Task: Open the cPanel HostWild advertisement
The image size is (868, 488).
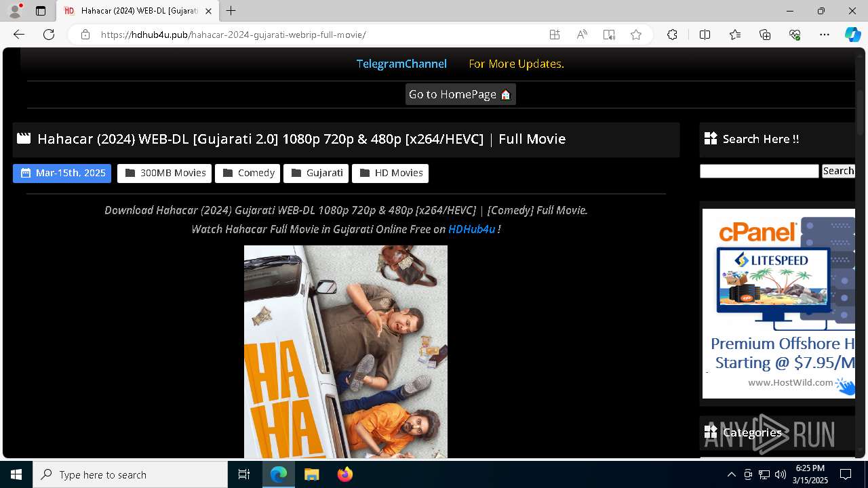Action: (778, 303)
